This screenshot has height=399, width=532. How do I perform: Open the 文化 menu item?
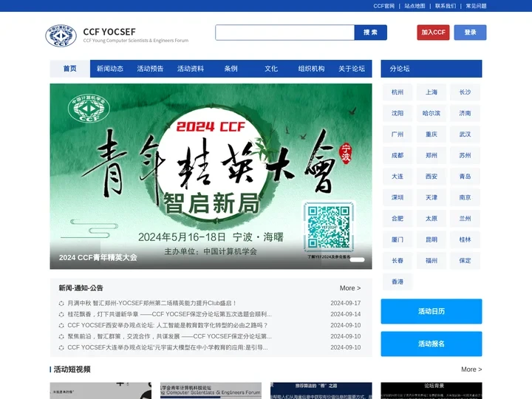[x=271, y=69]
